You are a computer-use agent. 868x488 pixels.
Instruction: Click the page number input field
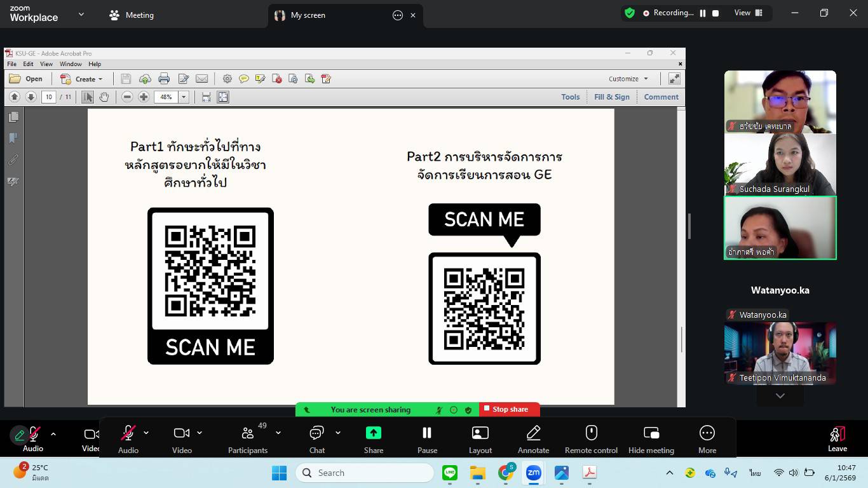(49, 97)
